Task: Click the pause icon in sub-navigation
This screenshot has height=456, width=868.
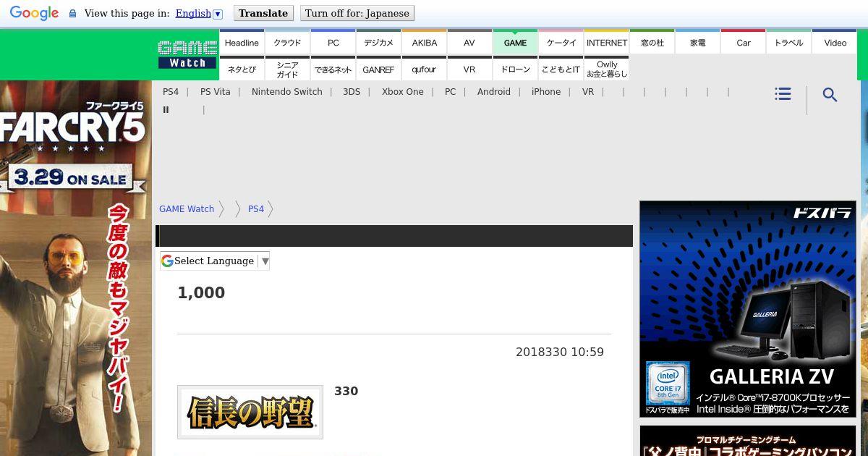Action: (x=166, y=110)
